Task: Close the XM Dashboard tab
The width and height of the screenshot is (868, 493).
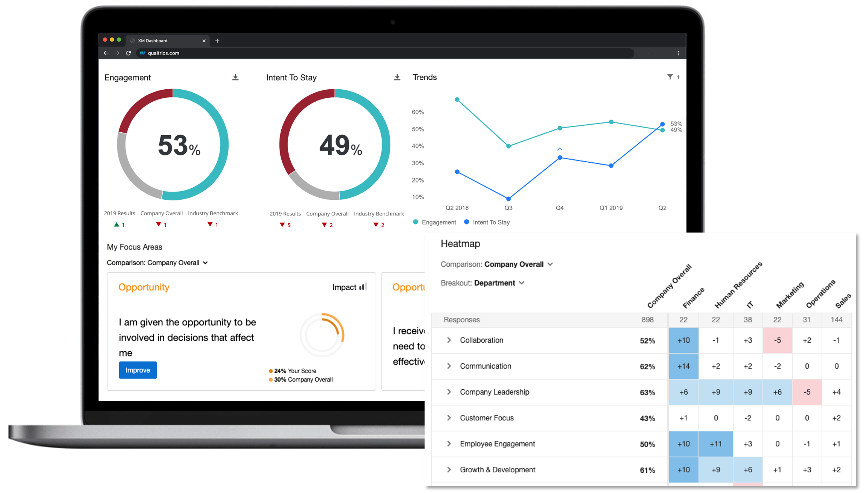Action: [x=204, y=41]
